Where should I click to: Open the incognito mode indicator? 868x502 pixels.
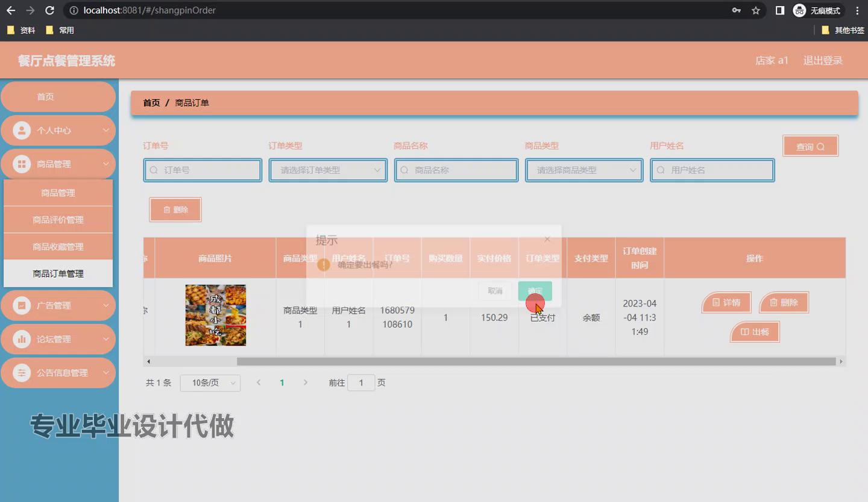[x=818, y=10]
